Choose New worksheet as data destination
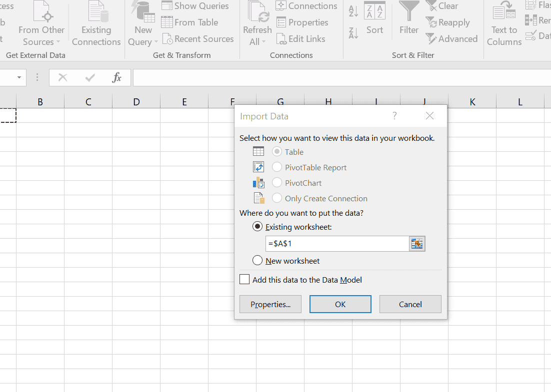551x392 pixels. 257,260
